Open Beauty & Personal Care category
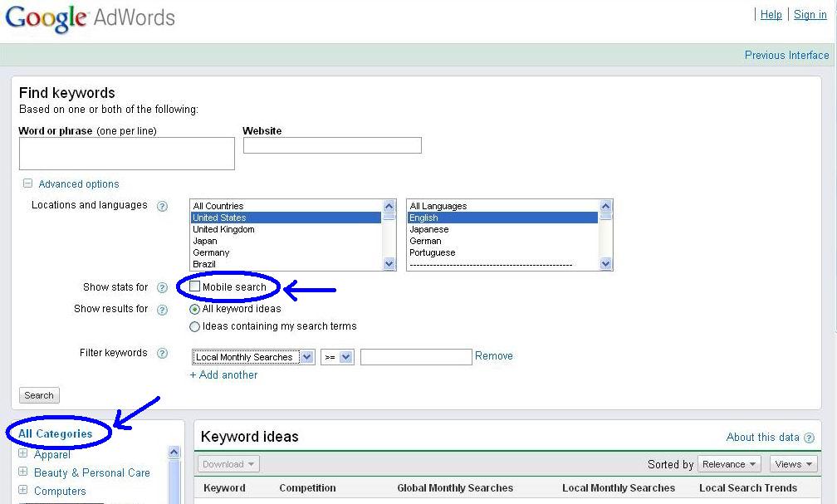The image size is (837, 504). [92, 472]
